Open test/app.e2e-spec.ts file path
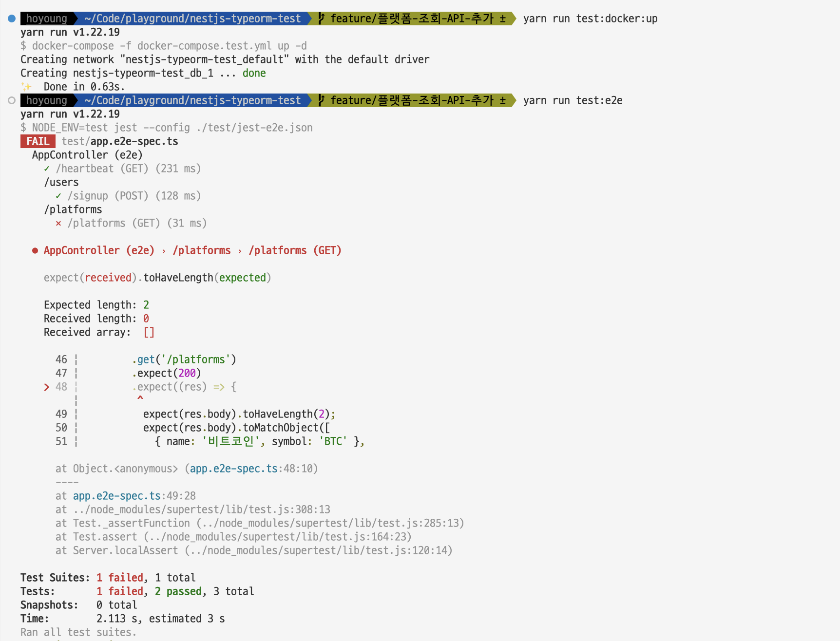Screen dimensions: 840x641 point(120,141)
